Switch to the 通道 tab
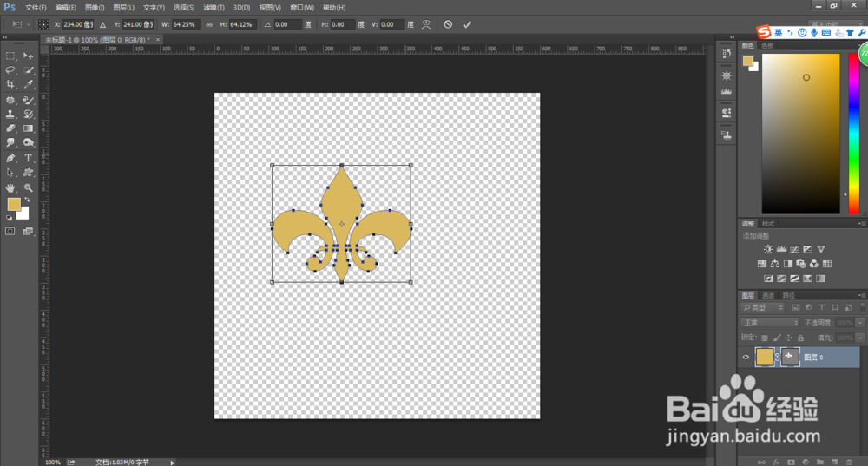This screenshot has height=466, width=868. pyautogui.click(x=768, y=296)
